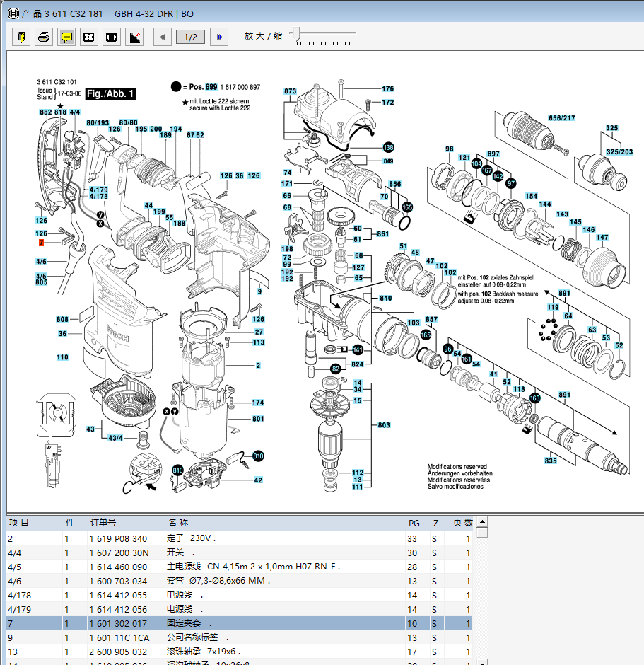Click the parts list scrollbar thumb
Image resolution: width=644 pixels, height=665 pixels.
(x=482, y=533)
